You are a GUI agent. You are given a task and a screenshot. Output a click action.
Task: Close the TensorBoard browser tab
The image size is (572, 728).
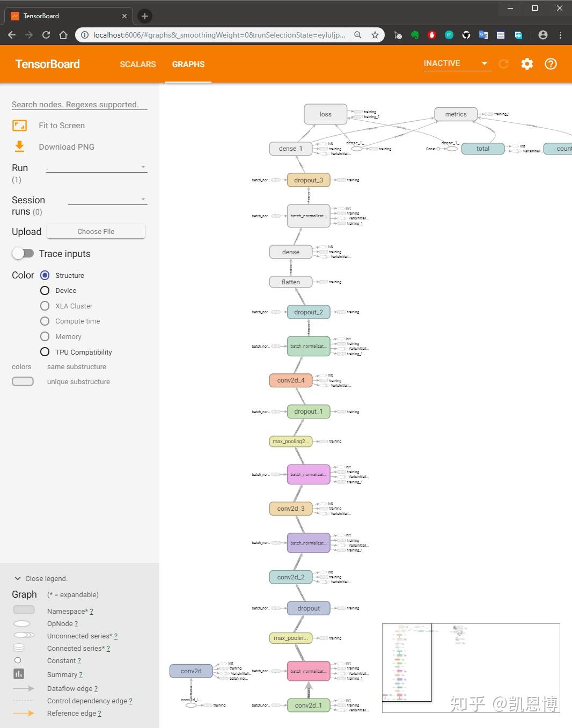[x=124, y=16]
